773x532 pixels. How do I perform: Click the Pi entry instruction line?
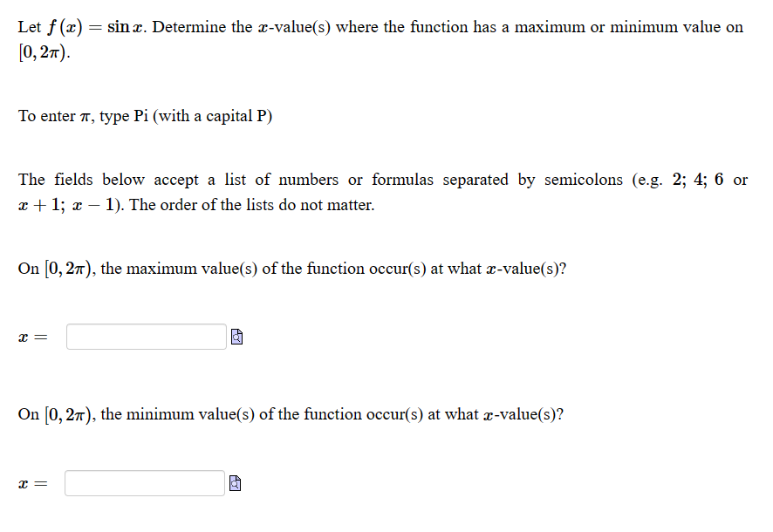point(144,115)
